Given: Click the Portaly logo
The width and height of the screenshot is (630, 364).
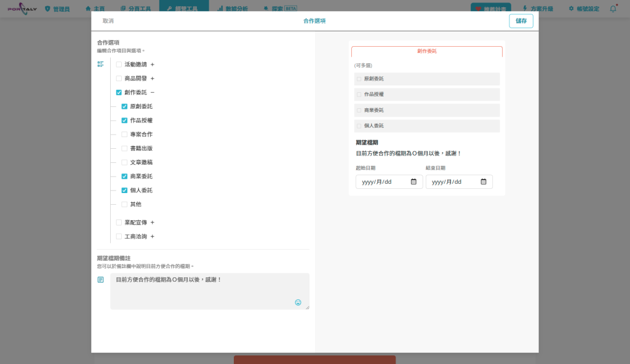Looking at the screenshot, I should point(22,9).
